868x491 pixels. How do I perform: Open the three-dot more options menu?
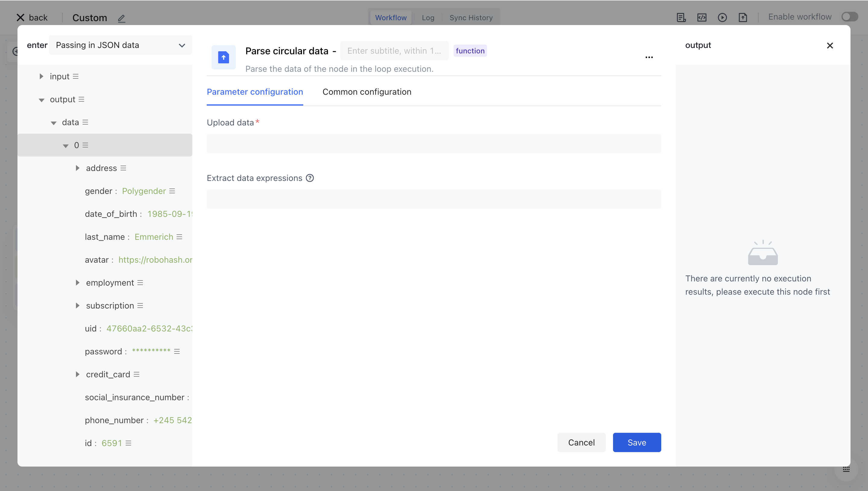pyautogui.click(x=649, y=57)
